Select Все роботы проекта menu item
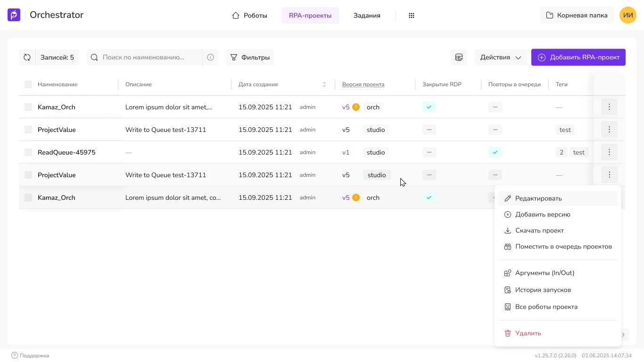 tap(558, 307)
